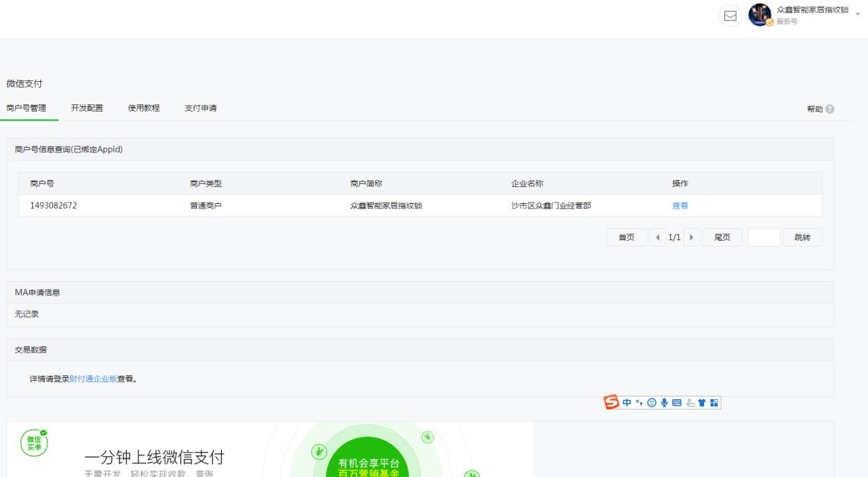
Task: Click the 操作 column header
Action: pyautogui.click(x=680, y=183)
